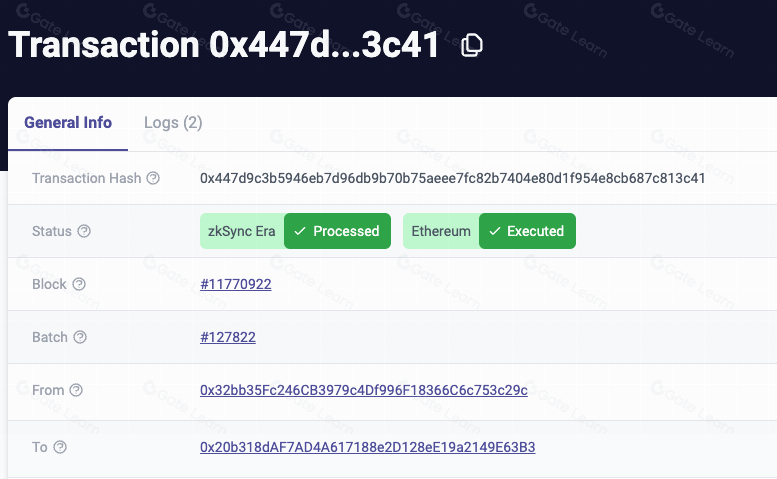This screenshot has height=479, width=777.
Task: Click the Transaction 0x447d...3c41 page heading
Action: (224, 45)
